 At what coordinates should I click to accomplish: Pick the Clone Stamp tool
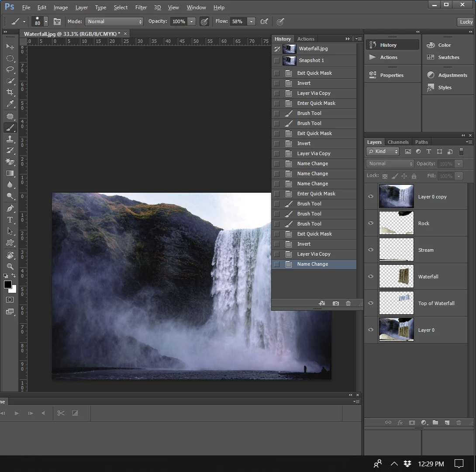tap(10, 139)
